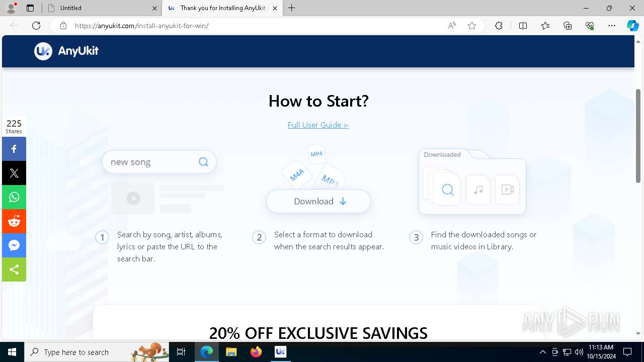
Task: Click the Windows search box
Action: click(x=97, y=352)
